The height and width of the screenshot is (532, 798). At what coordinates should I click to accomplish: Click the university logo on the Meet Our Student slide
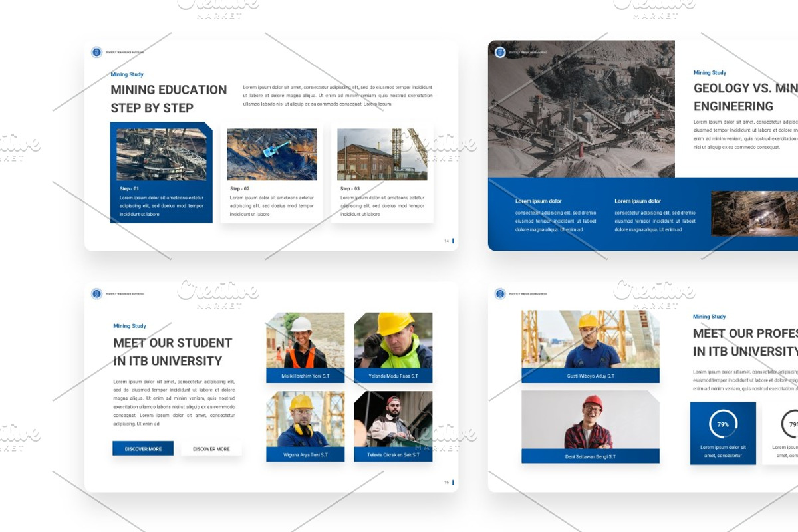tap(96, 293)
